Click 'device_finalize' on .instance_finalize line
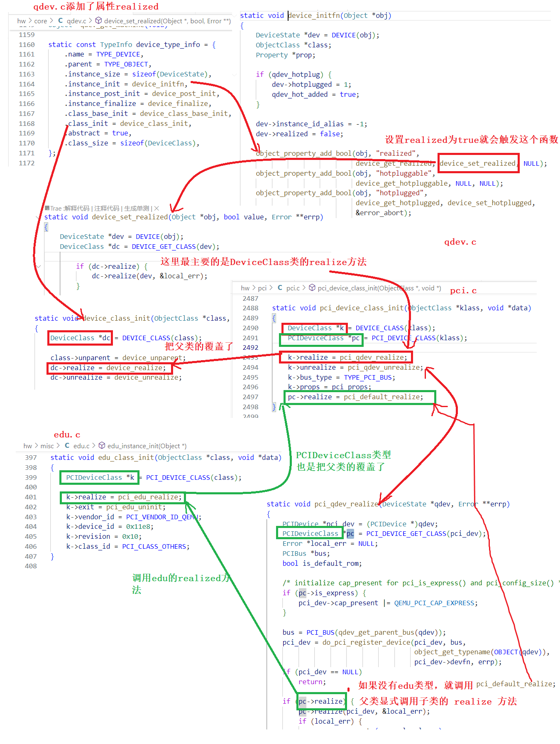Screen dimensions: 560x744 (178, 103)
